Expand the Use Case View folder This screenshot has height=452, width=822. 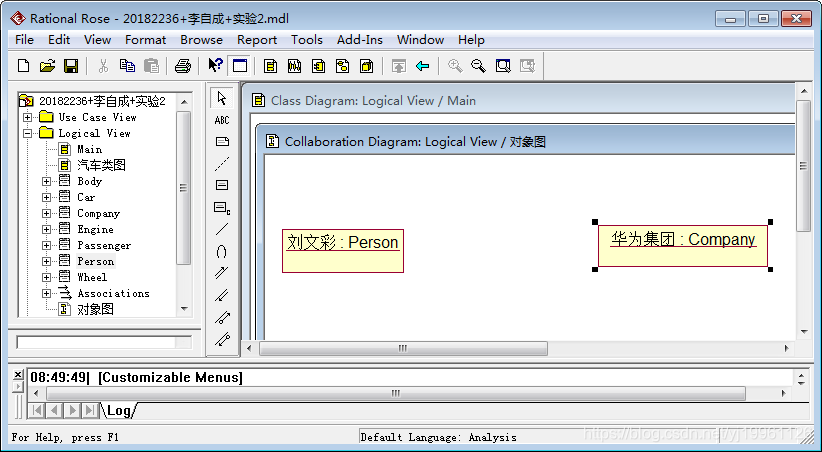coord(27,117)
